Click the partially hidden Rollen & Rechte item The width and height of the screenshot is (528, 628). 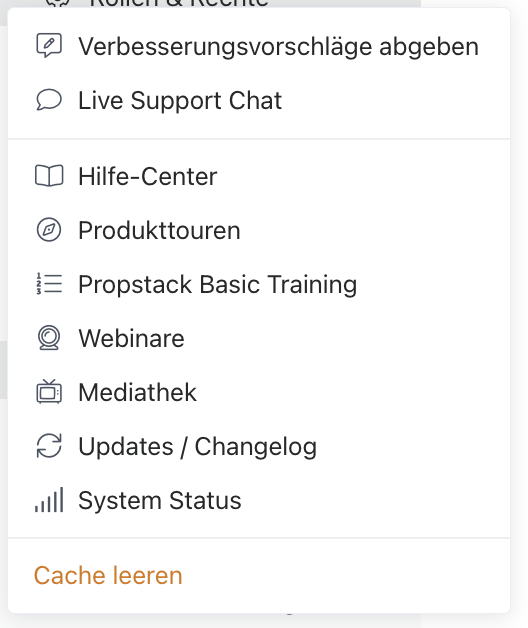[x=178, y=3]
